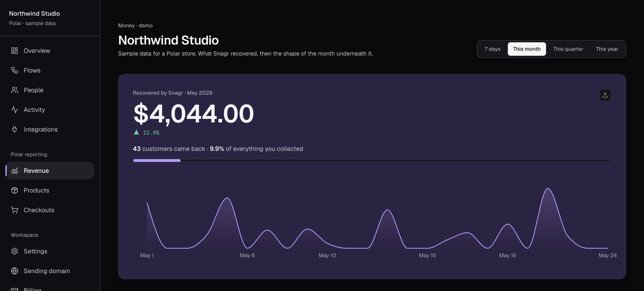Click the green upward triangle indicator
This screenshot has height=291, width=644.
click(x=136, y=132)
